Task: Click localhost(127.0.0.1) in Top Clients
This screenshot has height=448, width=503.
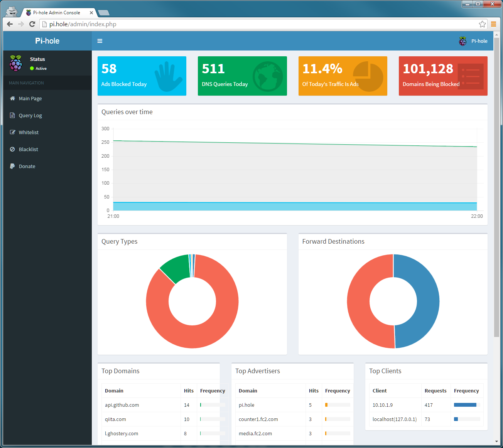Action: click(x=395, y=419)
